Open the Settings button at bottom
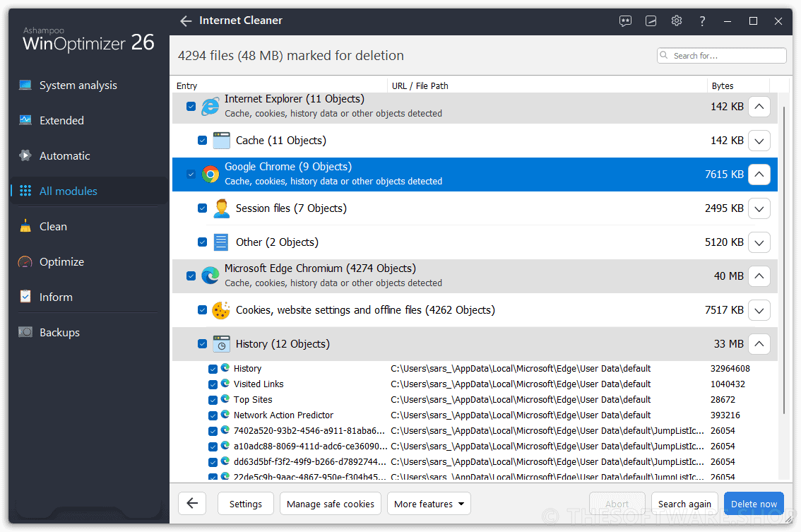This screenshot has height=532, width=801. [x=246, y=504]
